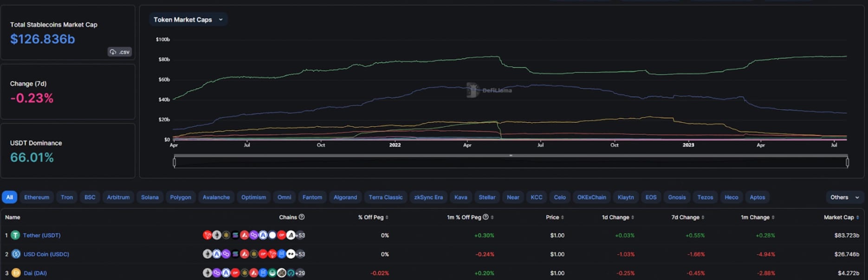Open the Dai (DAI) link
Viewport: 868px width, 280px height.
pos(35,273)
